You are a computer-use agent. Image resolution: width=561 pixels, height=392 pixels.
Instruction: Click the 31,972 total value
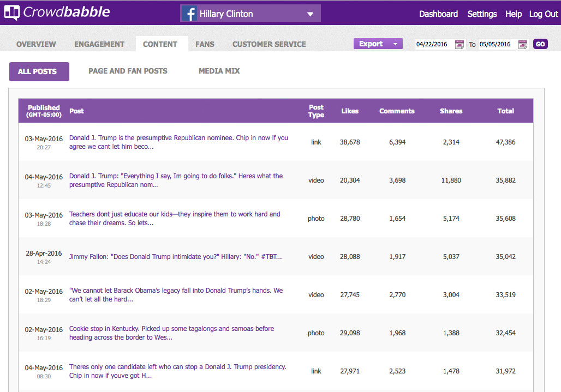[505, 371]
